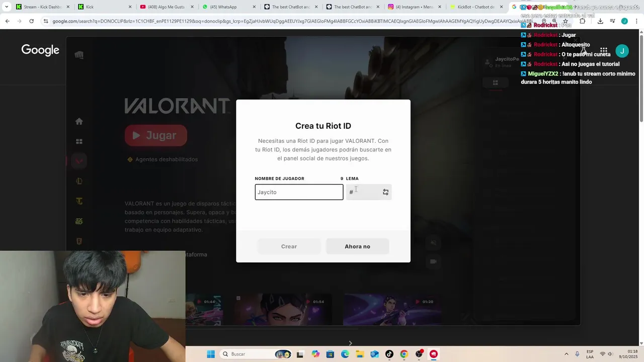Viewport: 644px width, 362px height.
Task: Click the Google logo
Action: point(40,50)
